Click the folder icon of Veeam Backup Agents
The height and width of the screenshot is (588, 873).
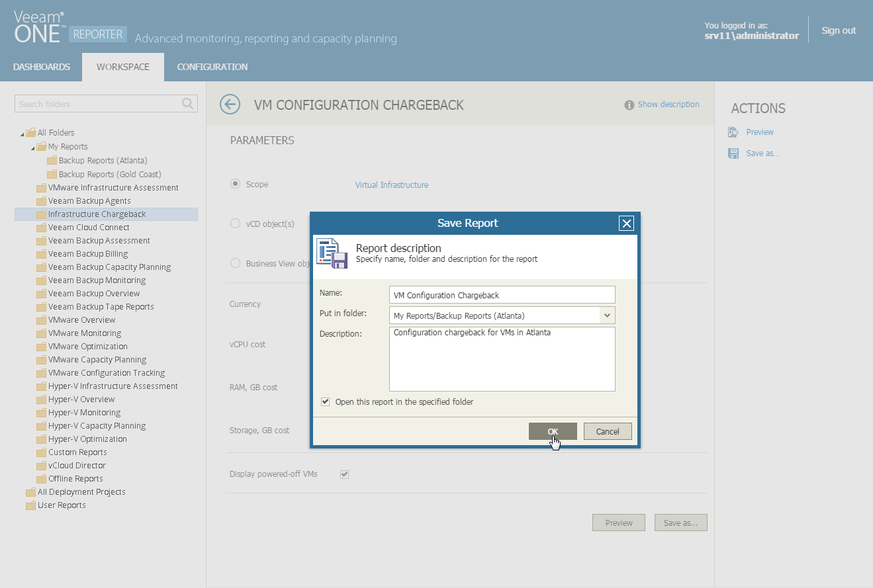coord(42,201)
